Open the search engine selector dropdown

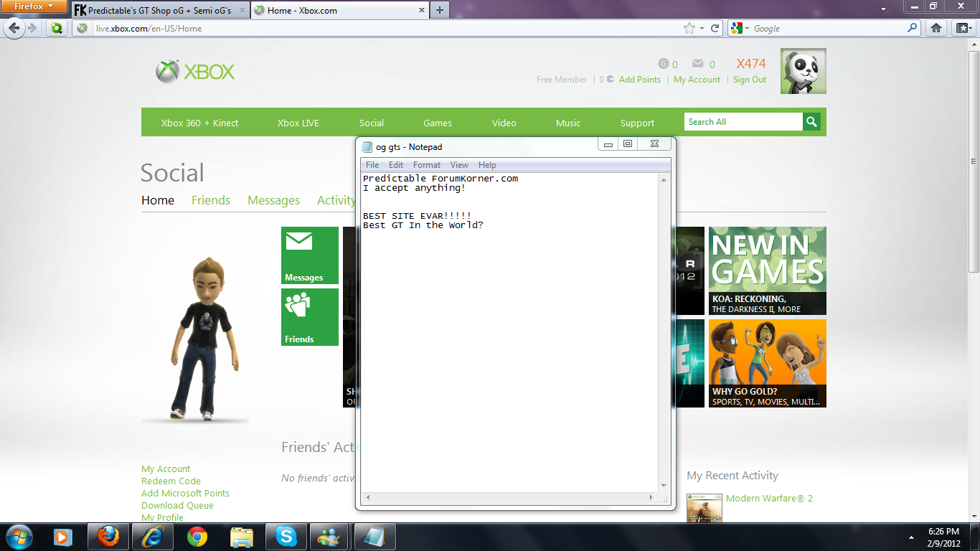pos(740,28)
